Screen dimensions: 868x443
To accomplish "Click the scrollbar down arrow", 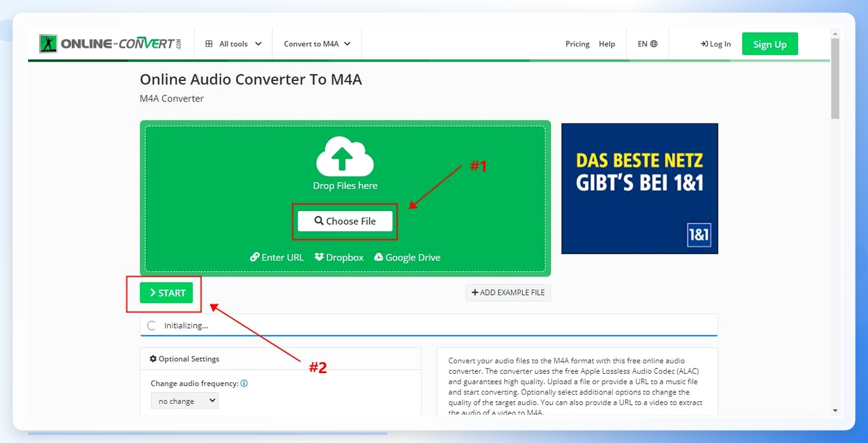I will (x=835, y=410).
